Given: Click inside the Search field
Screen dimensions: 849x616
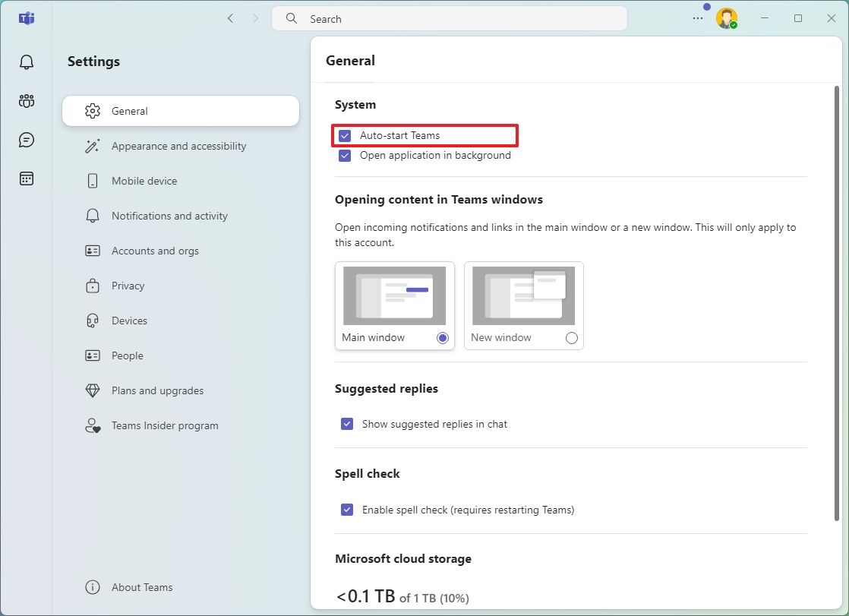Looking at the screenshot, I should (448, 18).
